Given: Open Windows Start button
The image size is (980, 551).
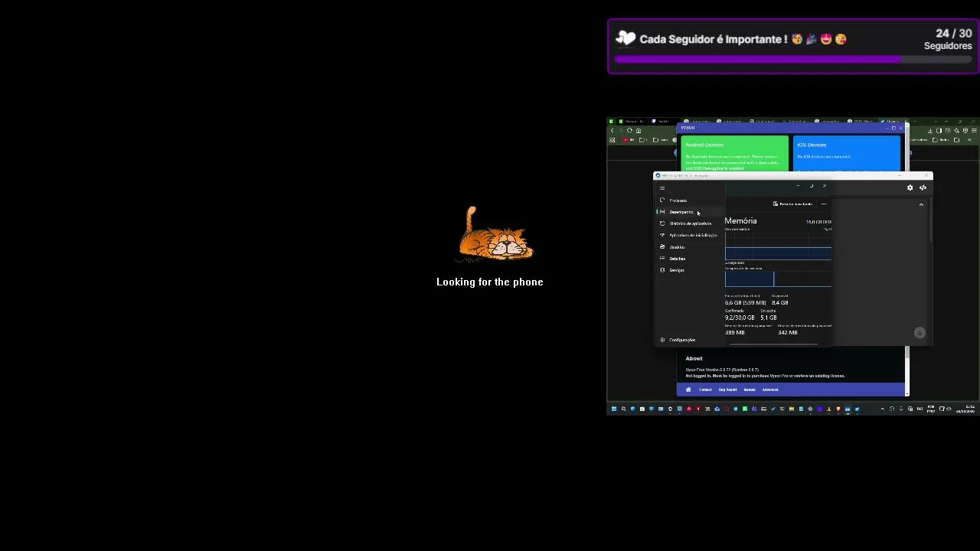Looking at the screenshot, I should (613, 409).
